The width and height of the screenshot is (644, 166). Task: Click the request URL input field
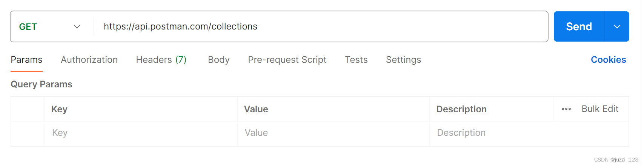click(x=321, y=27)
